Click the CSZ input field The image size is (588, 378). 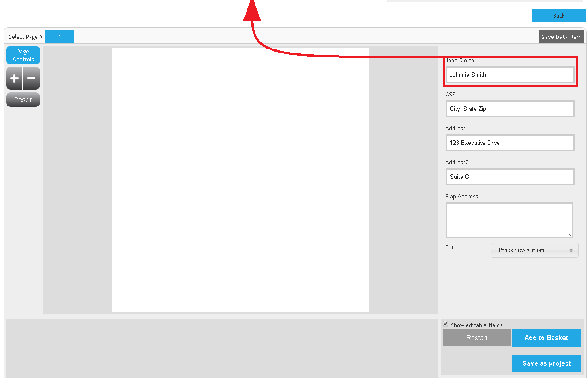pyautogui.click(x=509, y=109)
